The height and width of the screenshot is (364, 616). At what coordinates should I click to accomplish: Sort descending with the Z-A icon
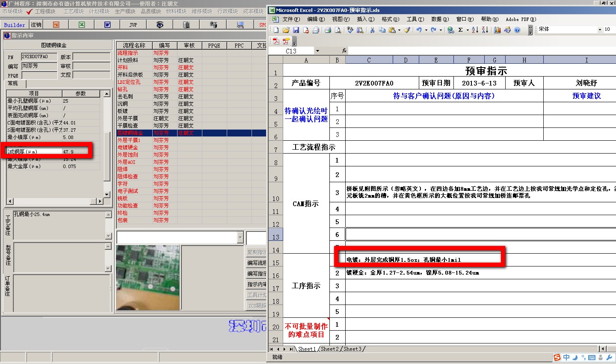coord(485,30)
